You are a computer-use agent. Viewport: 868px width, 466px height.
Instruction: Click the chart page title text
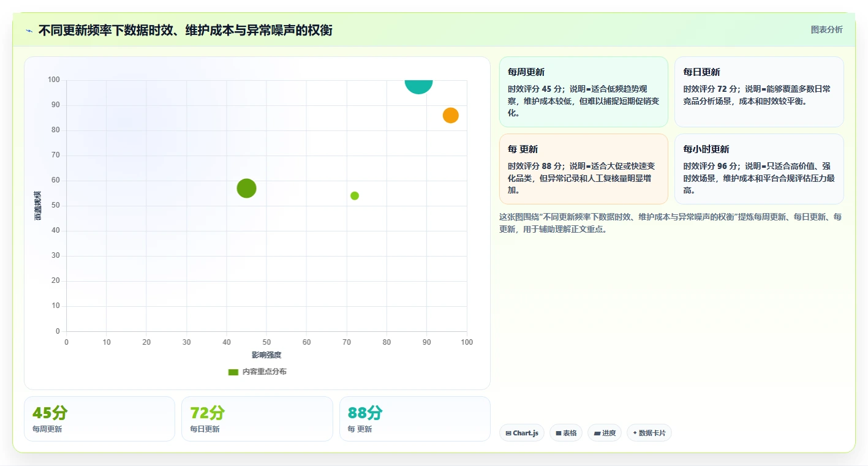pos(185,30)
